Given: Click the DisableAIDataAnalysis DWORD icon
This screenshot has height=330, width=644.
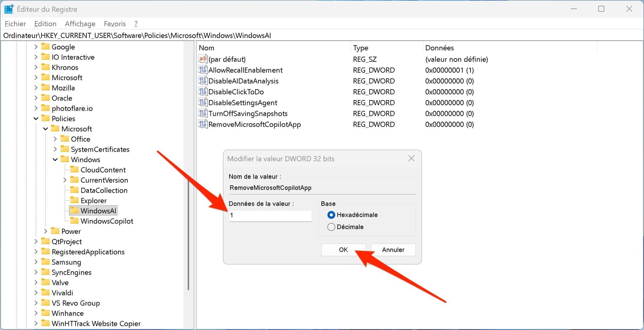Looking at the screenshot, I should click(203, 81).
